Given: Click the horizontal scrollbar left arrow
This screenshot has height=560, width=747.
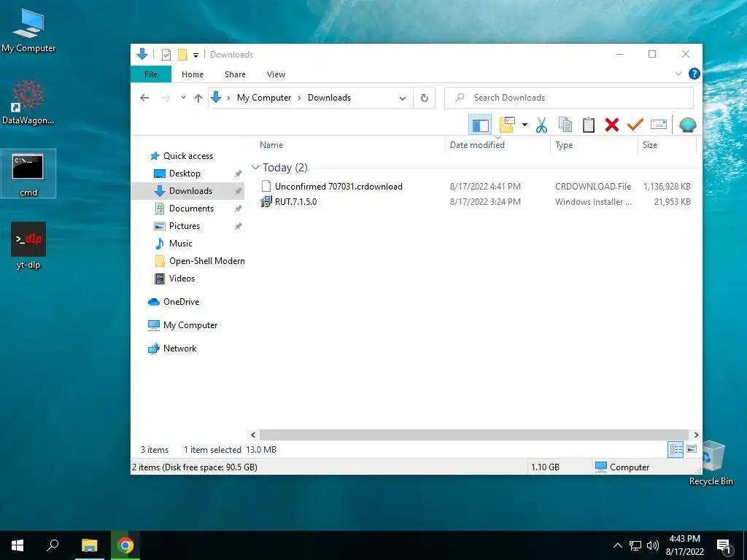Looking at the screenshot, I should click(253, 435).
